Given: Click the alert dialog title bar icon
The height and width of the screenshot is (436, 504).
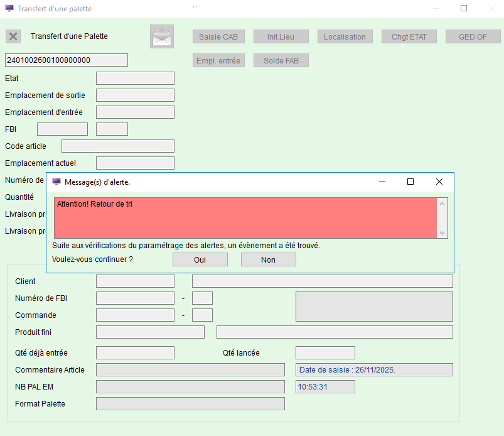Looking at the screenshot, I should click(56, 182).
